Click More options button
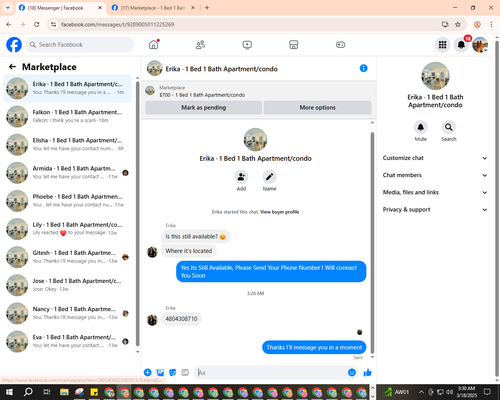The width and height of the screenshot is (500, 400). pyautogui.click(x=317, y=108)
